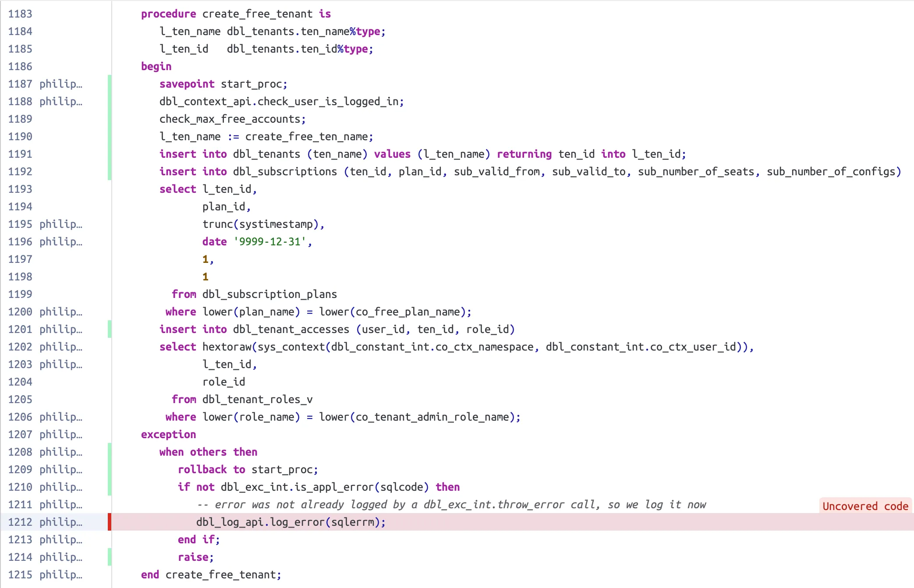This screenshot has width=914, height=588.
Task: Click the philip blame label on line 1196
Action: click(60, 241)
